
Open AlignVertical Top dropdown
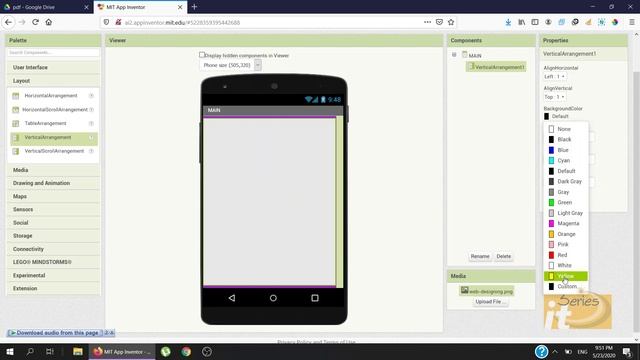click(554, 97)
